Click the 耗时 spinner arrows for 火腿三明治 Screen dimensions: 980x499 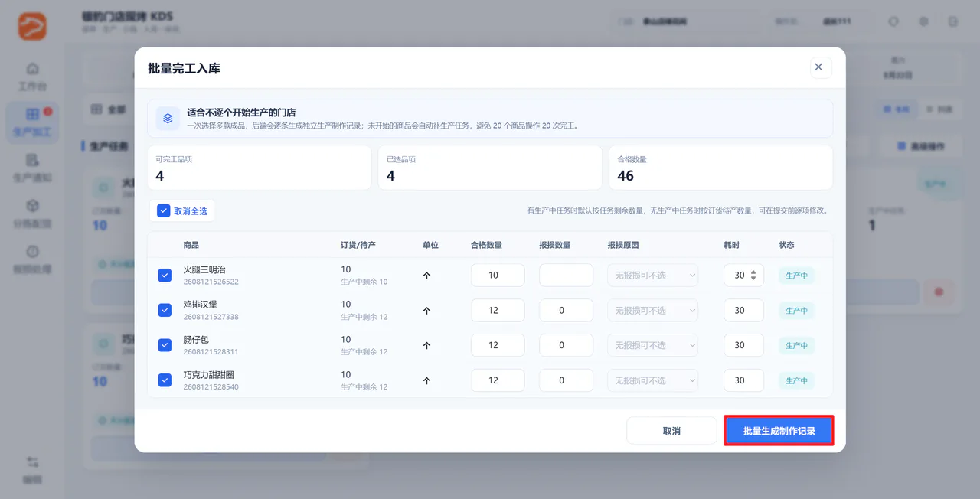[x=753, y=276]
